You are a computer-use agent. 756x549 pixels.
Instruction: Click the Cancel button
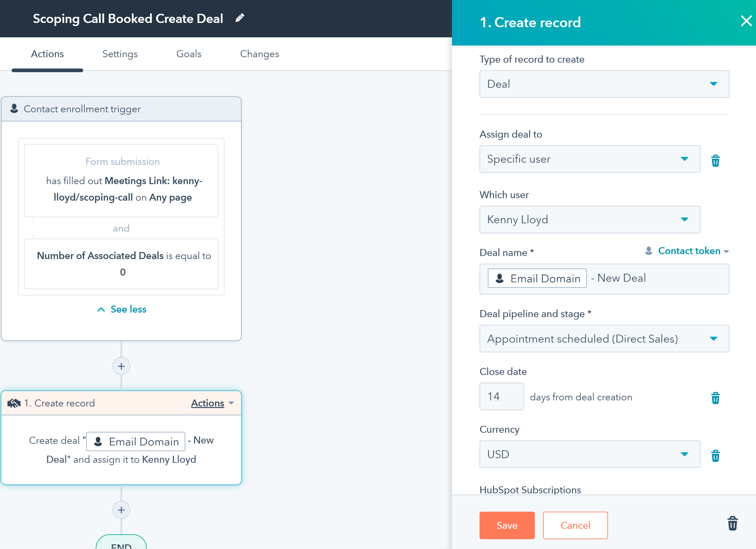[575, 525]
